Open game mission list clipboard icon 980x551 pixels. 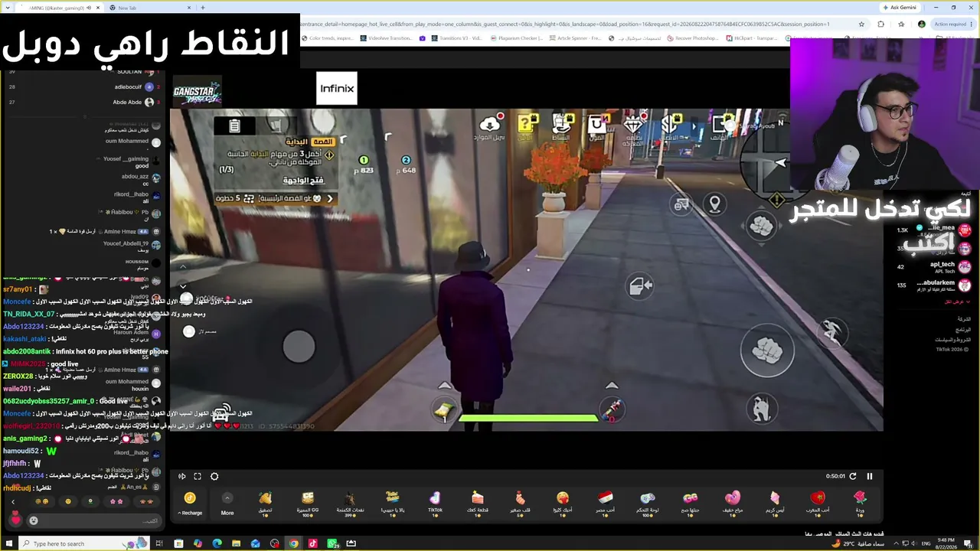click(234, 126)
